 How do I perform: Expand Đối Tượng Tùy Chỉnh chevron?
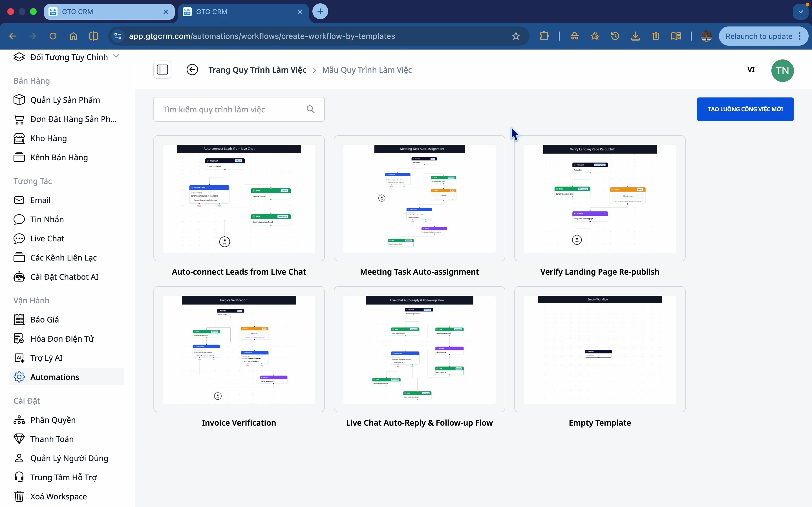pos(116,56)
